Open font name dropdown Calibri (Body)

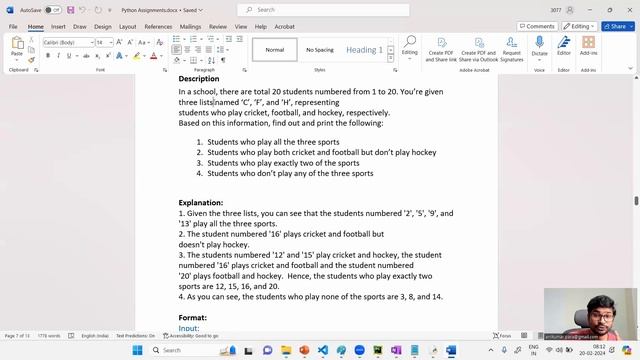tap(92, 42)
